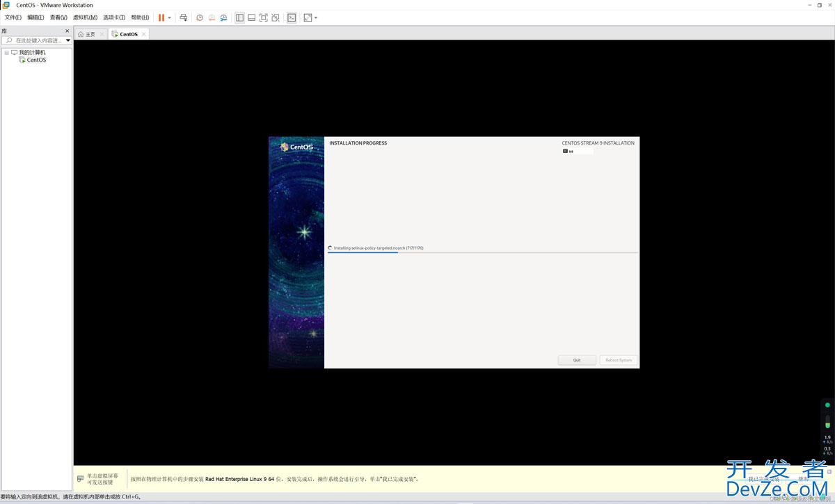Open the 文件(F) menu

pos(13,17)
